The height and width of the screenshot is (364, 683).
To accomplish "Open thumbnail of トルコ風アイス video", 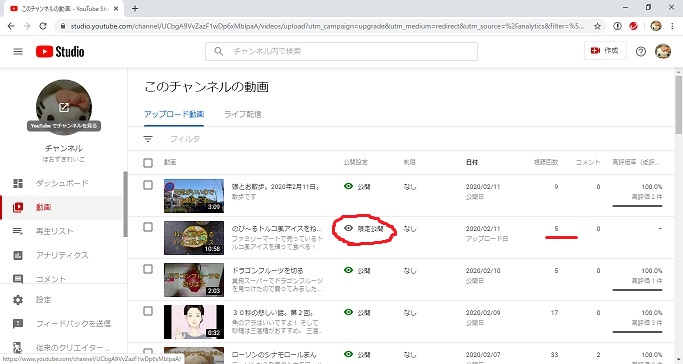I will coord(194,238).
